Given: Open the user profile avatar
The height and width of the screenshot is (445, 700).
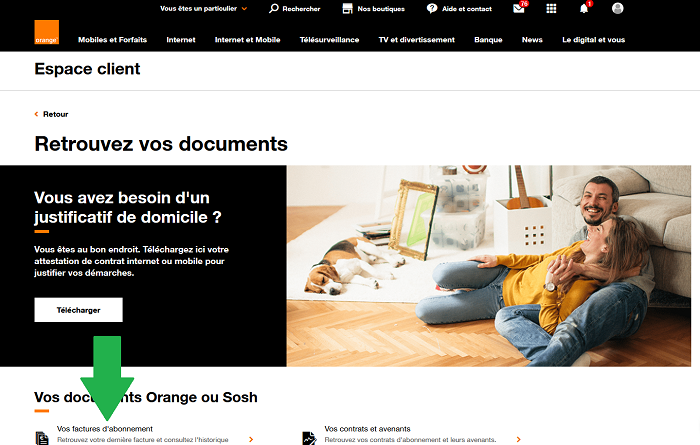Looking at the screenshot, I should point(617,8).
